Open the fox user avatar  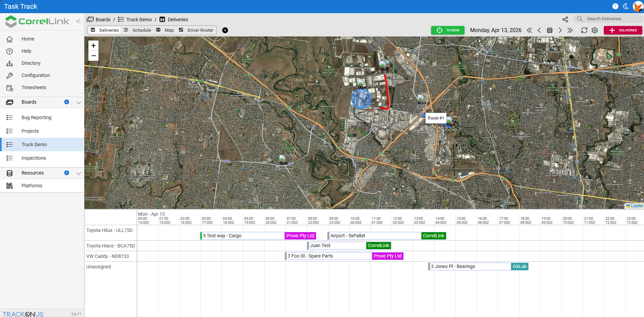(638, 6)
